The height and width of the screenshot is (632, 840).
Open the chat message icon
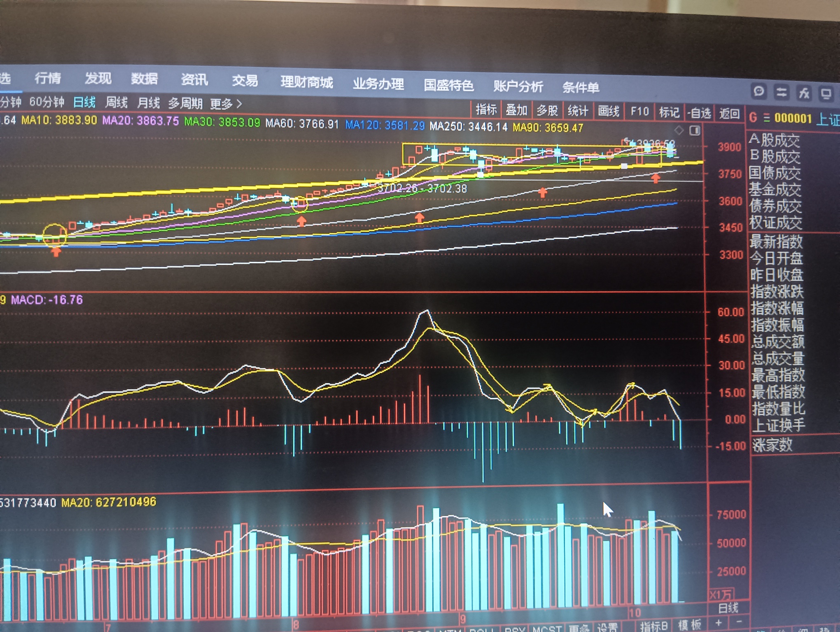click(x=758, y=91)
